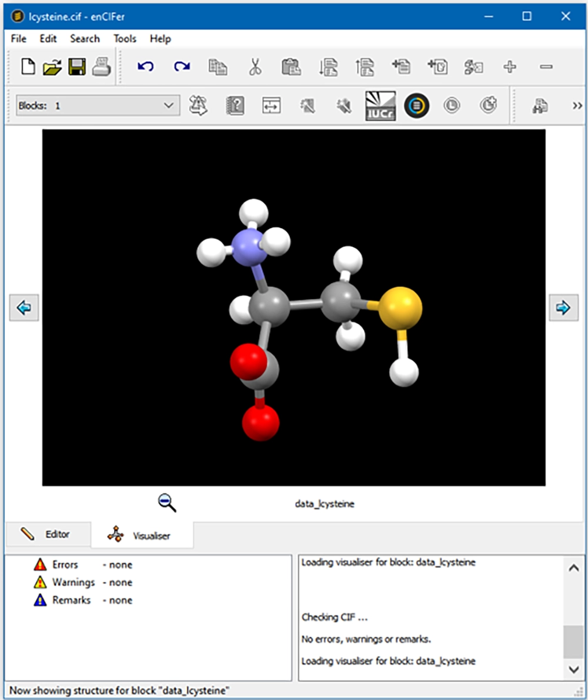Save the CIF with the floppy disk icon

pyautogui.click(x=77, y=67)
